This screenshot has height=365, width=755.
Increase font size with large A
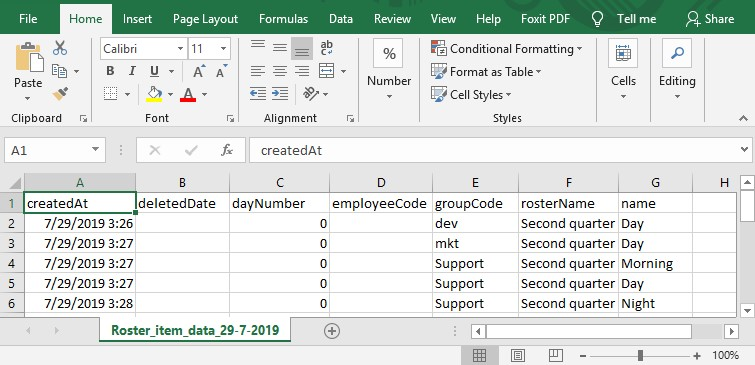199,71
